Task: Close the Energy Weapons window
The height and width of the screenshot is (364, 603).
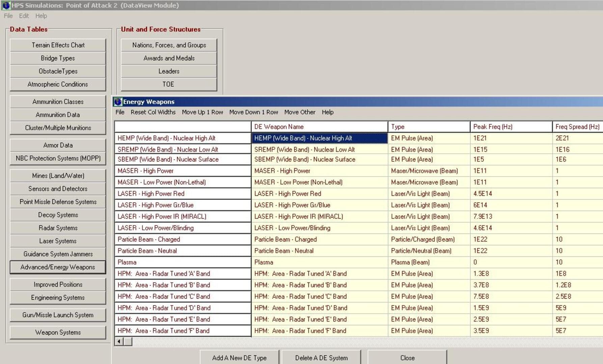Action: click(407, 358)
